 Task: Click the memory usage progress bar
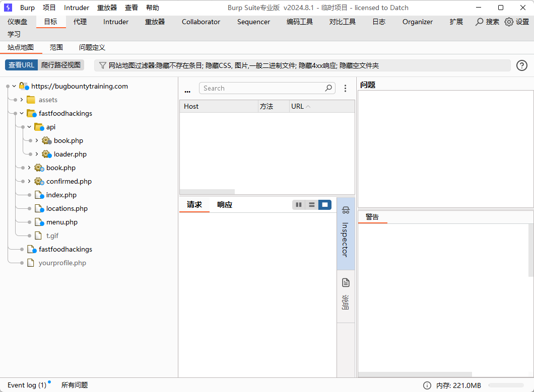tap(506, 385)
